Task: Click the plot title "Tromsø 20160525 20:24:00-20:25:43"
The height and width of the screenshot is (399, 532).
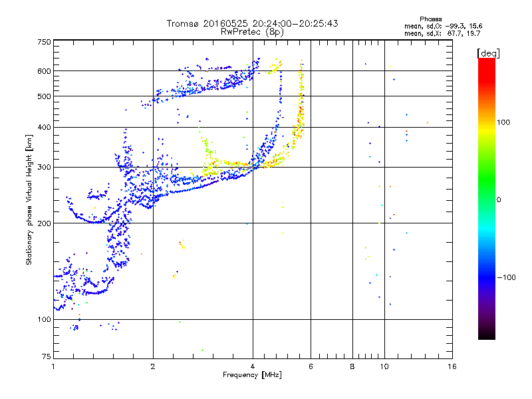Action: click(x=252, y=23)
